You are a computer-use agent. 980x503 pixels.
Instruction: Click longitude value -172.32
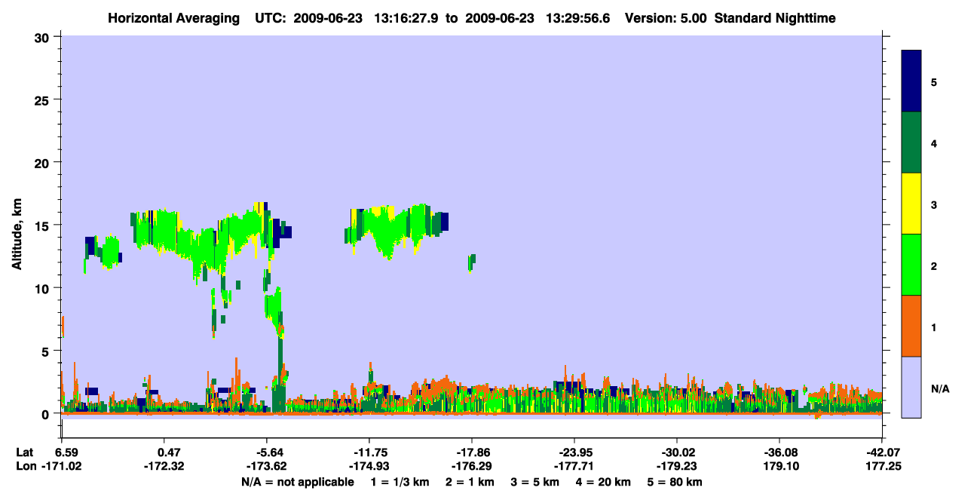pyautogui.click(x=164, y=466)
